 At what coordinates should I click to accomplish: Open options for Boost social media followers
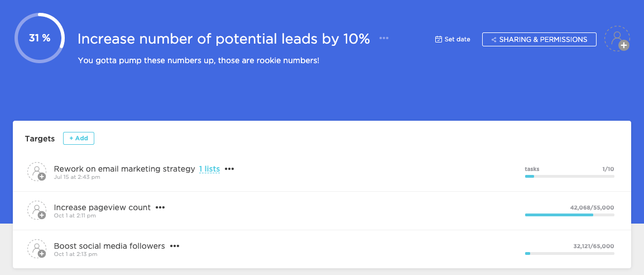[175, 246]
